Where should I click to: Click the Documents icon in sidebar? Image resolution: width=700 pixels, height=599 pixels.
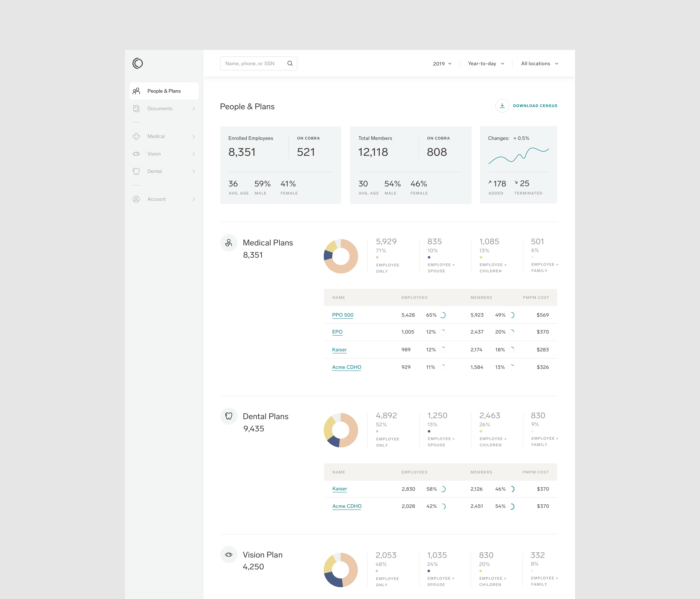(136, 108)
